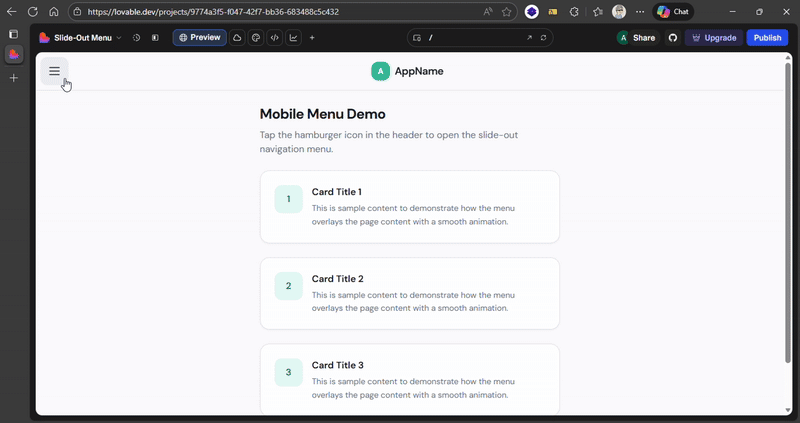Go back with the browser back arrow
The height and width of the screenshot is (423, 800).
(11, 12)
